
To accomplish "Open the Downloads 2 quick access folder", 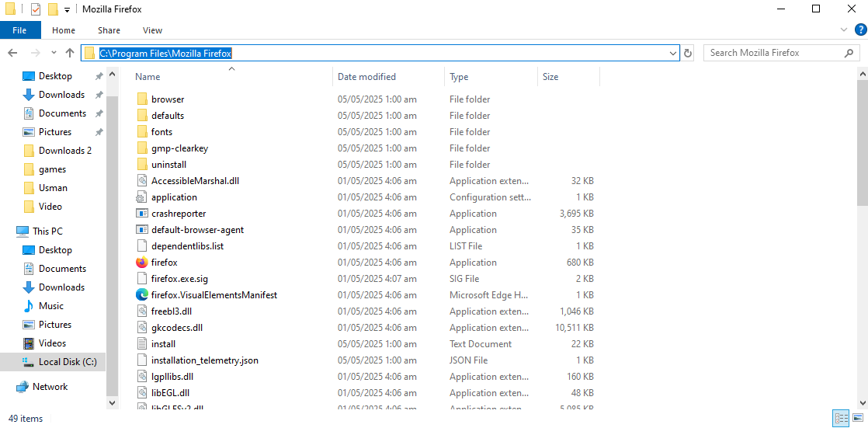I will (x=64, y=151).
